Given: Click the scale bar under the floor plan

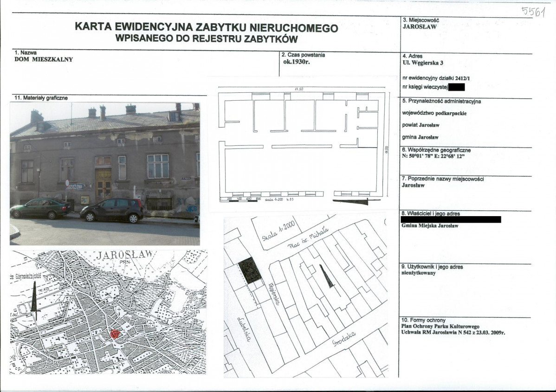Looking at the screenshot, I should [x=240, y=199].
